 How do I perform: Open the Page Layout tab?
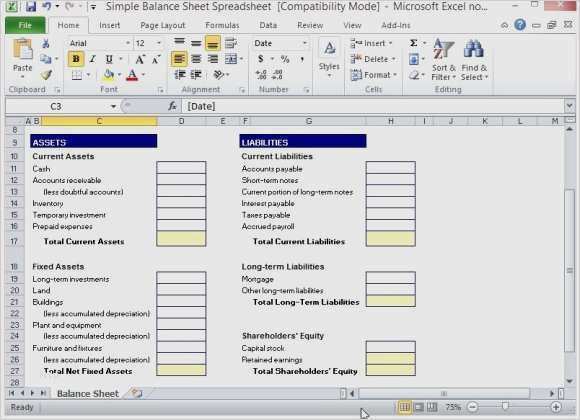162,25
